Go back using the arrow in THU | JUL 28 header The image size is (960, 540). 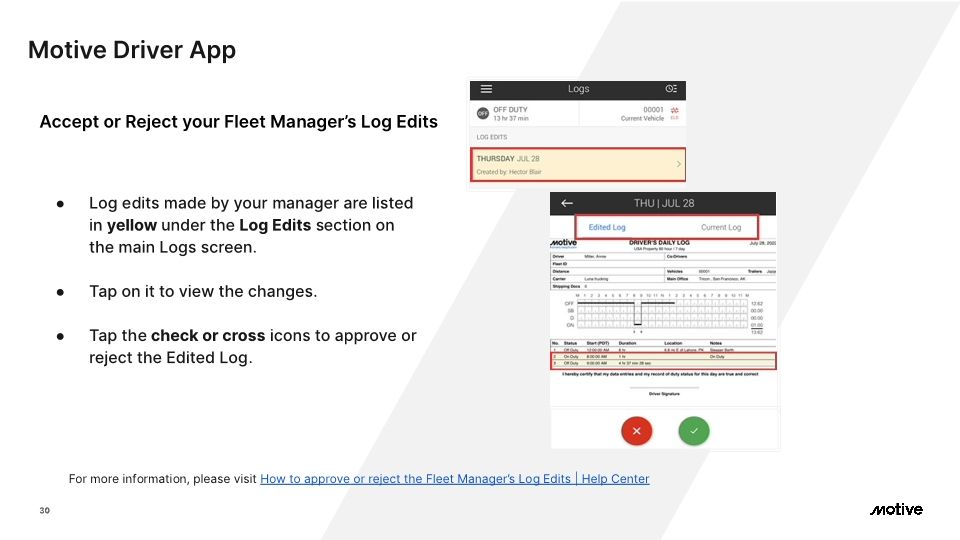pos(567,203)
